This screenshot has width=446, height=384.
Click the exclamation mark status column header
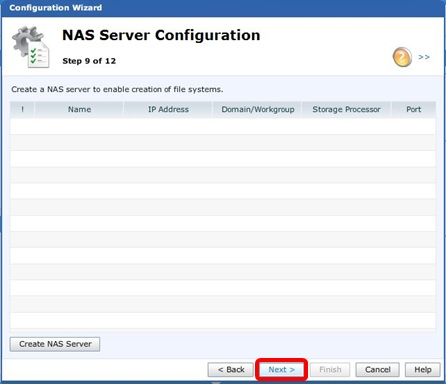(22, 109)
